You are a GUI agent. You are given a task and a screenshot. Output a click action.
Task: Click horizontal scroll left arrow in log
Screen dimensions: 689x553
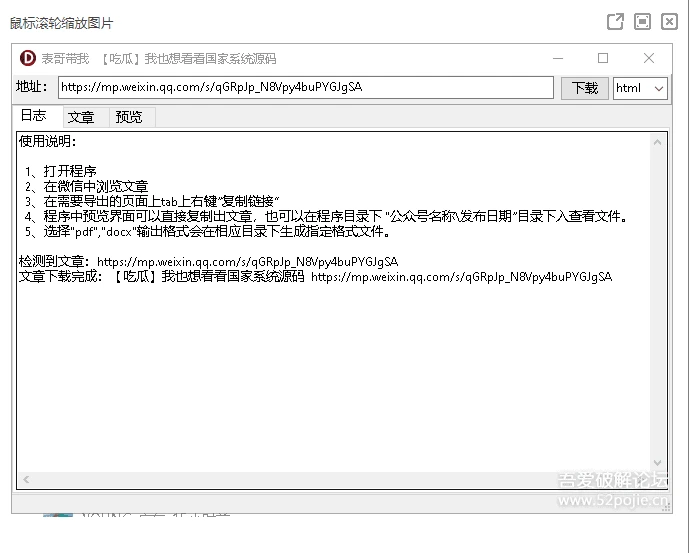(x=26, y=480)
